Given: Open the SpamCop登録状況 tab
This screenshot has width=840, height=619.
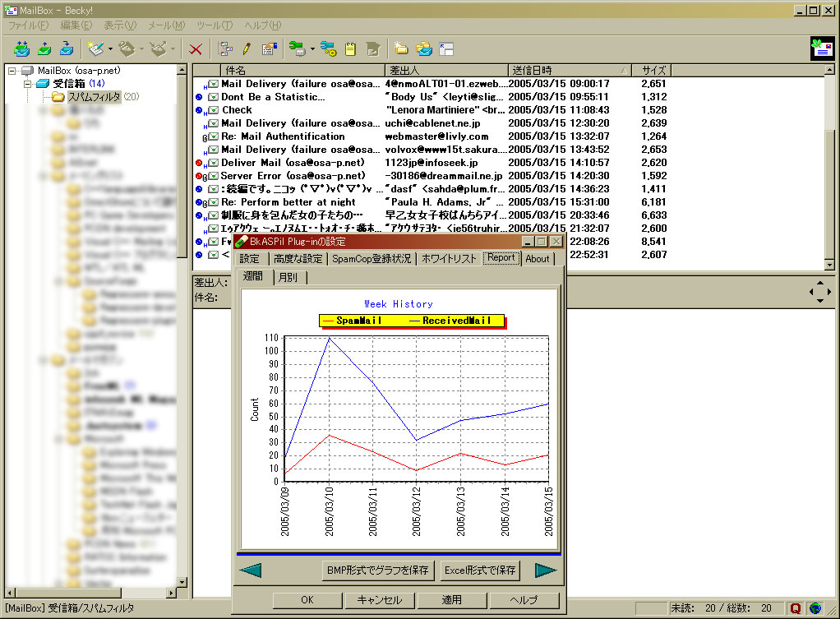Looking at the screenshot, I should point(372,259).
